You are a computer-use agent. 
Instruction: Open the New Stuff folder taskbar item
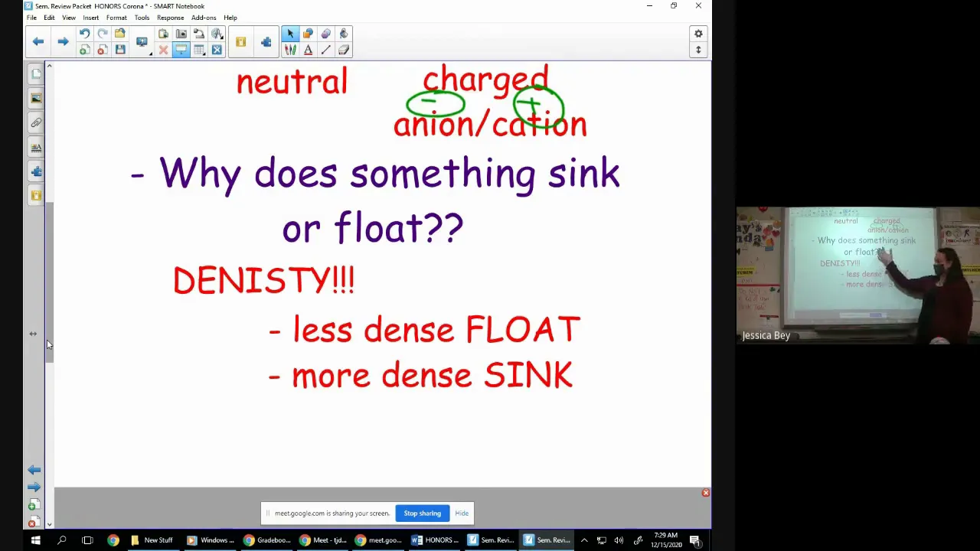[152, 540]
